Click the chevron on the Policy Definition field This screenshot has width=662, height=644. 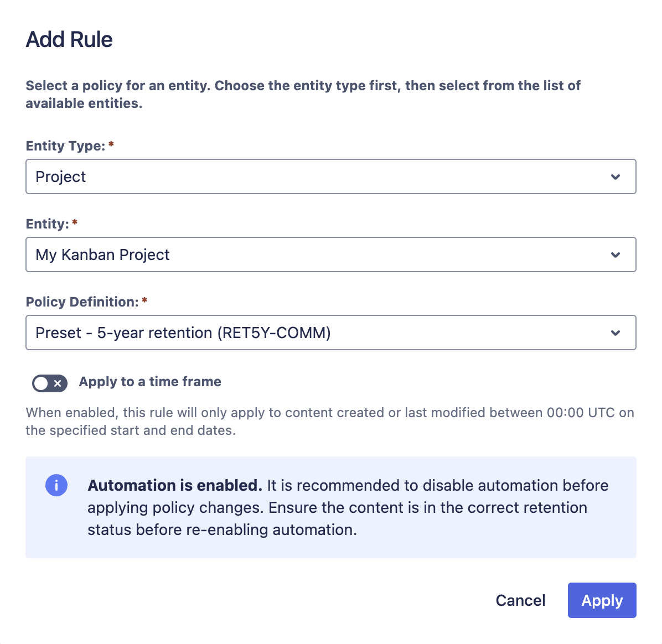pyautogui.click(x=615, y=333)
